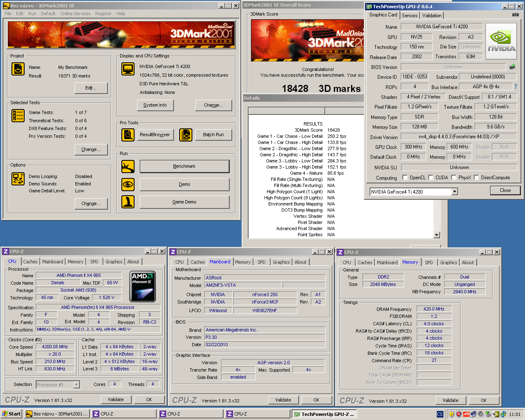The image size is (525, 420).
Task: Click the 3DMark2001 taskbar button
Action: pos(57,414)
